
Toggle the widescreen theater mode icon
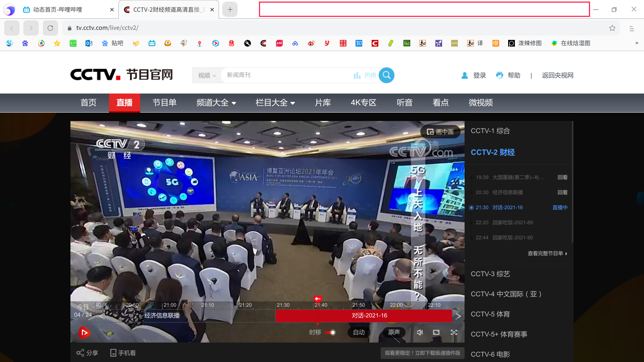[x=436, y=332]
